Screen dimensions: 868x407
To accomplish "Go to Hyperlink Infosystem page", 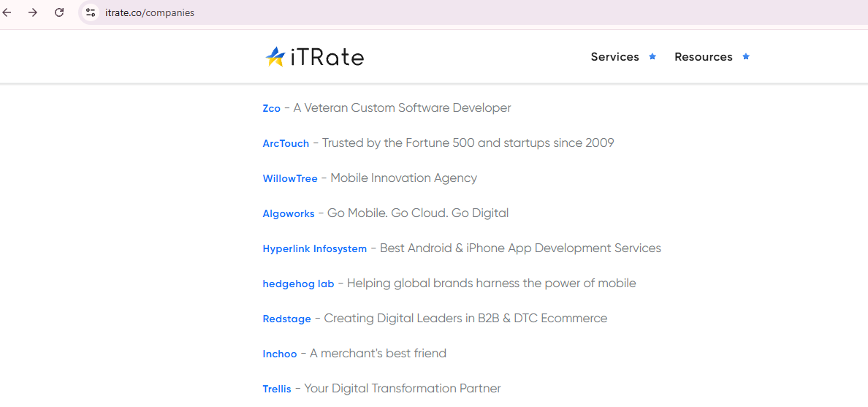I will pyautogui.click(x=314, y=249).
